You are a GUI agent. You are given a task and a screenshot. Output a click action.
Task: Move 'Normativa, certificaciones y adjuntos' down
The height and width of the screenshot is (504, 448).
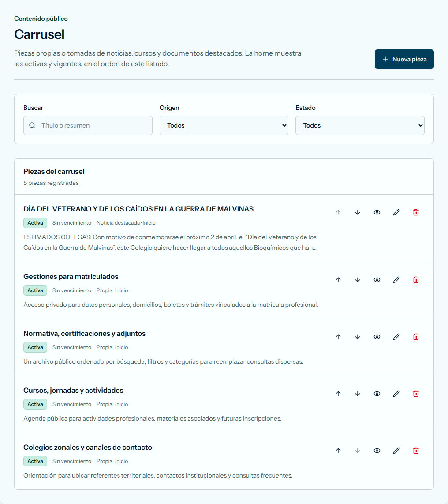click(358, 337)
